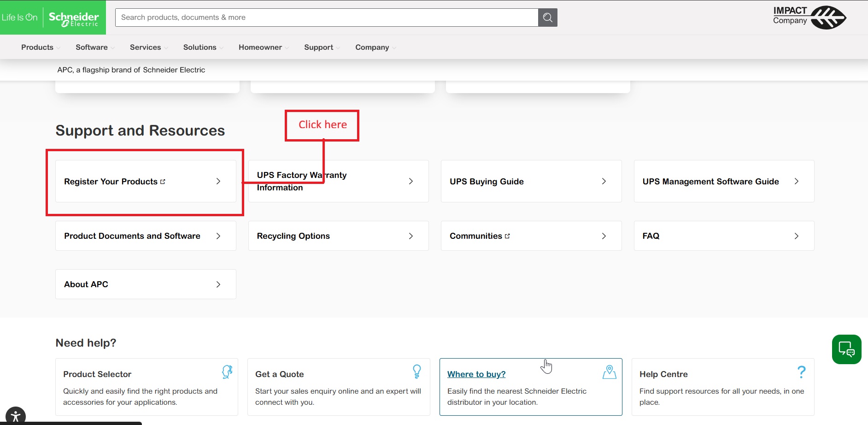Click arrow on UPS Management Software Guide card

(797, 182)
